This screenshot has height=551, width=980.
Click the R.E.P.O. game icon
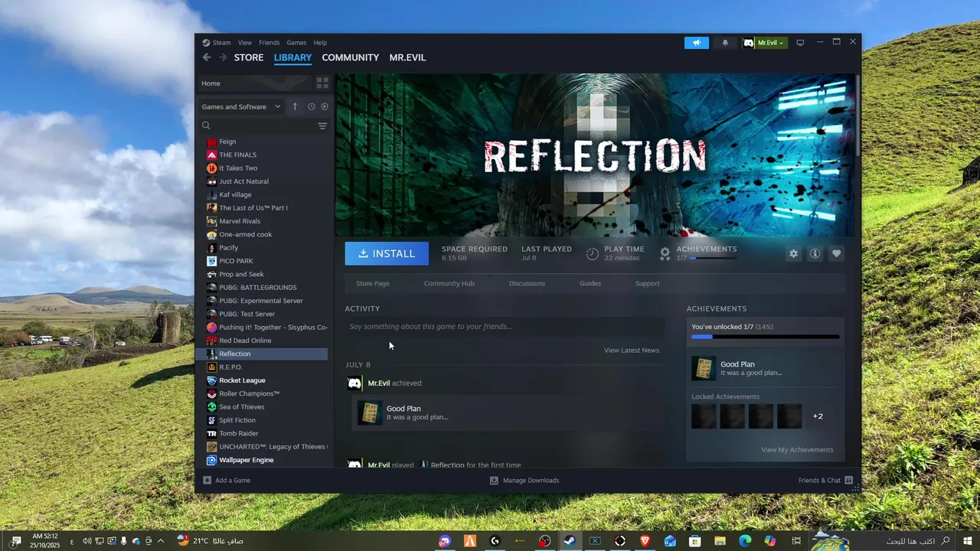[x=212, y=367]
